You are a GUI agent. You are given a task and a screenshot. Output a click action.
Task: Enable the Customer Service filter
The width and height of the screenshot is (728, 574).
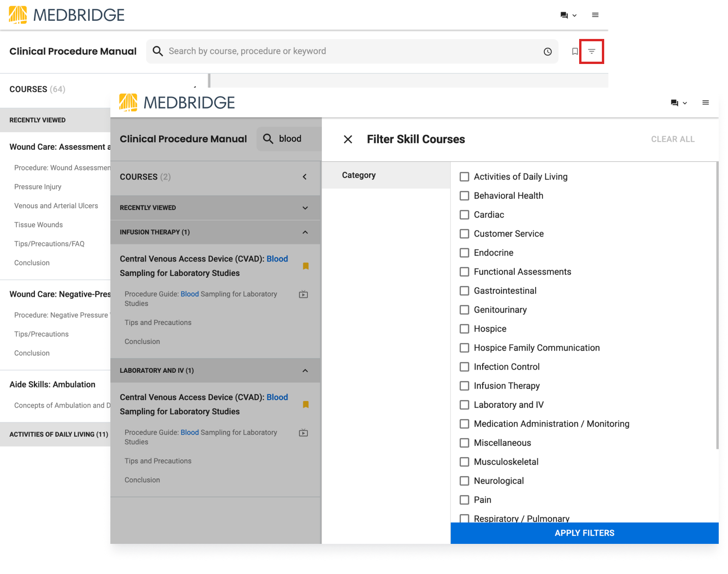464,234
